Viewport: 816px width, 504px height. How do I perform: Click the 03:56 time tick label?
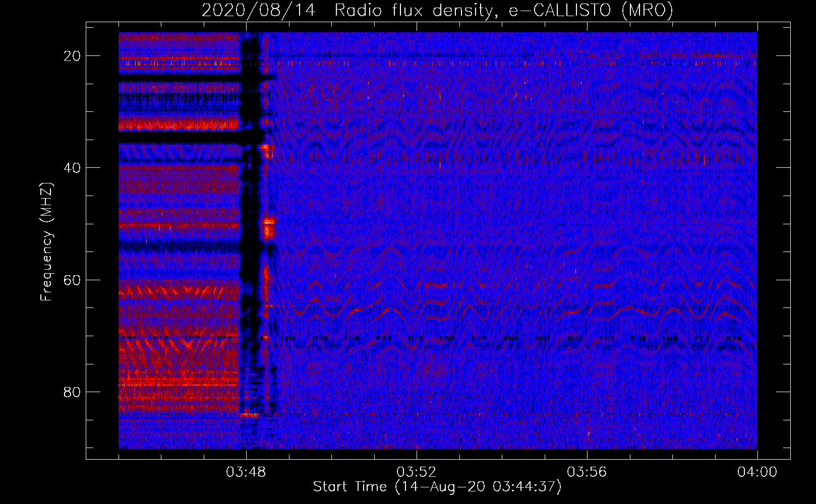click(x=587, y=472)
